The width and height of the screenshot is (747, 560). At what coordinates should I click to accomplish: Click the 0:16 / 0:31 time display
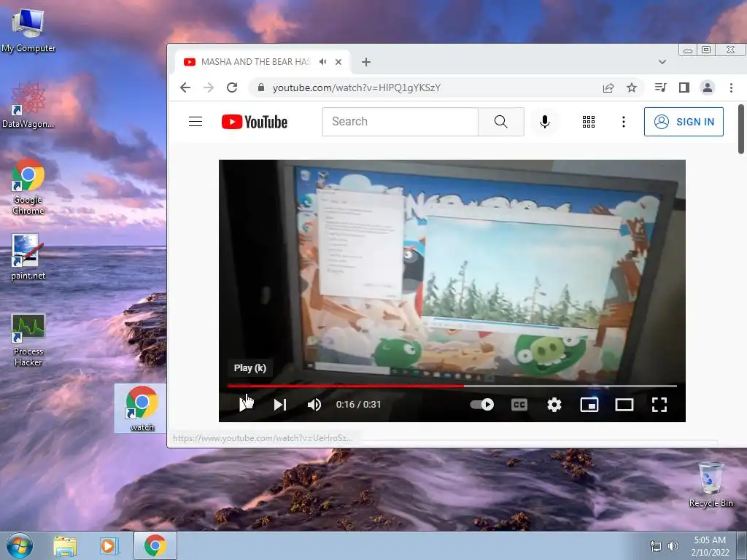pyautogui.click(x=358, y=404)
